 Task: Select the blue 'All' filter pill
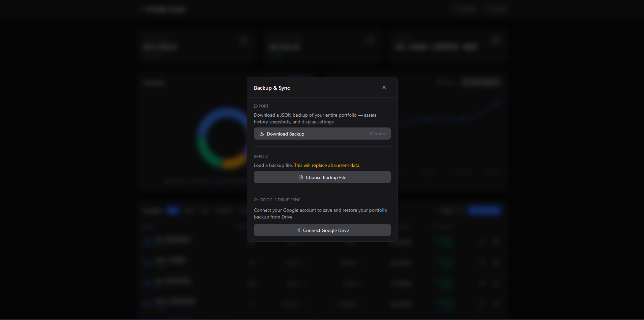click(172, 210)
